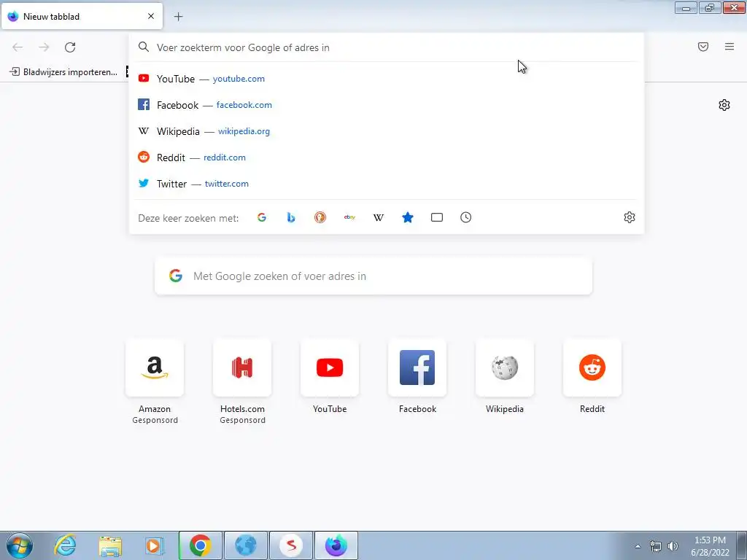The width and height of the screenshot is (747, 560).
Task: Search in history clock icon
Action: 466,217
